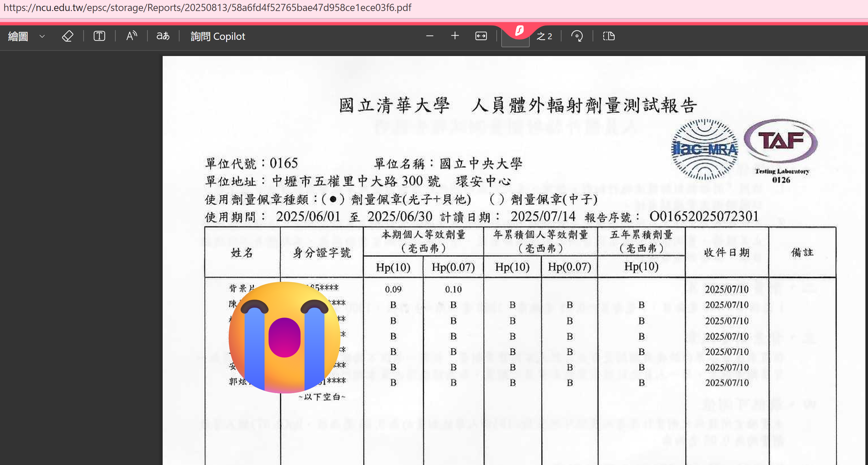The image size is (868, 465).
Task: Click the unit code 0165
Action: (x=284, y=163)
